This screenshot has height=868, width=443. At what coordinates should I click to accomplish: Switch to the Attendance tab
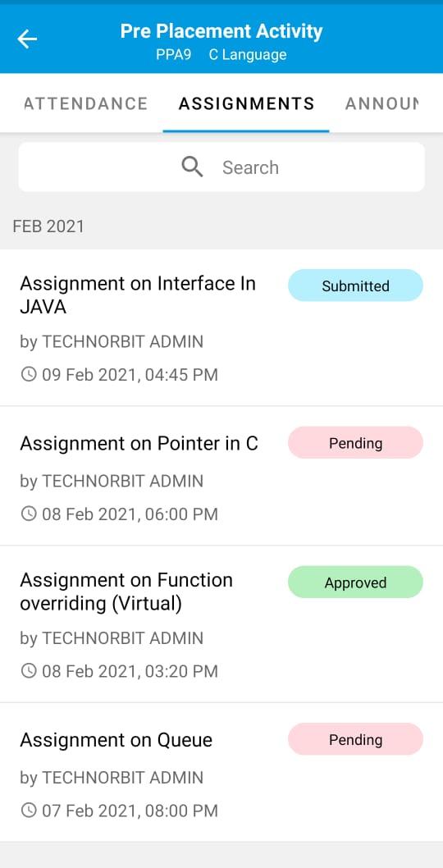point(86,103)
